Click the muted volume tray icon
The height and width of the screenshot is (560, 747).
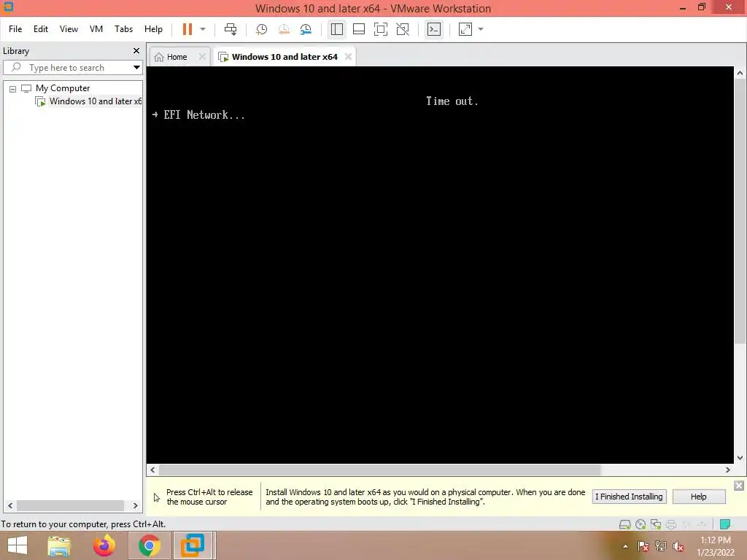pos(678,546)
